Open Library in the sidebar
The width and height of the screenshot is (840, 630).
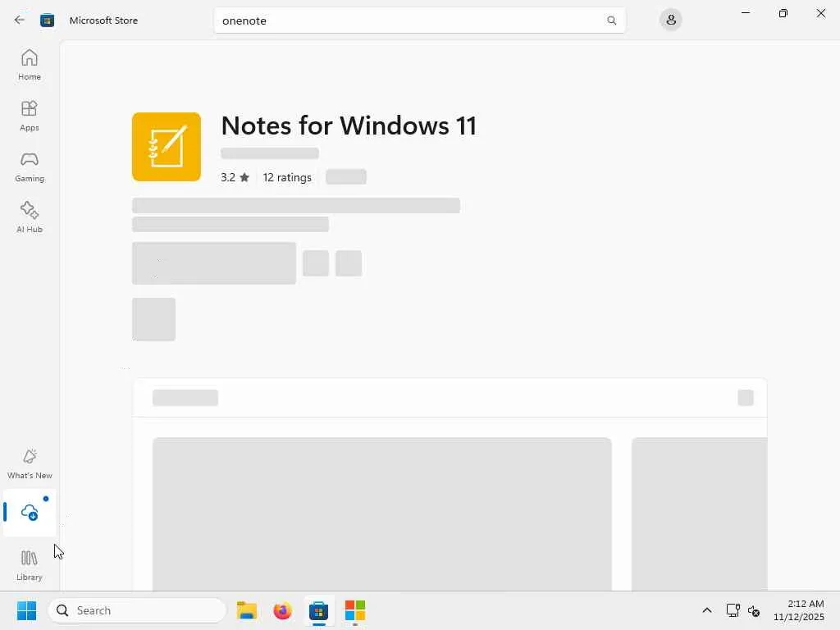30,566
